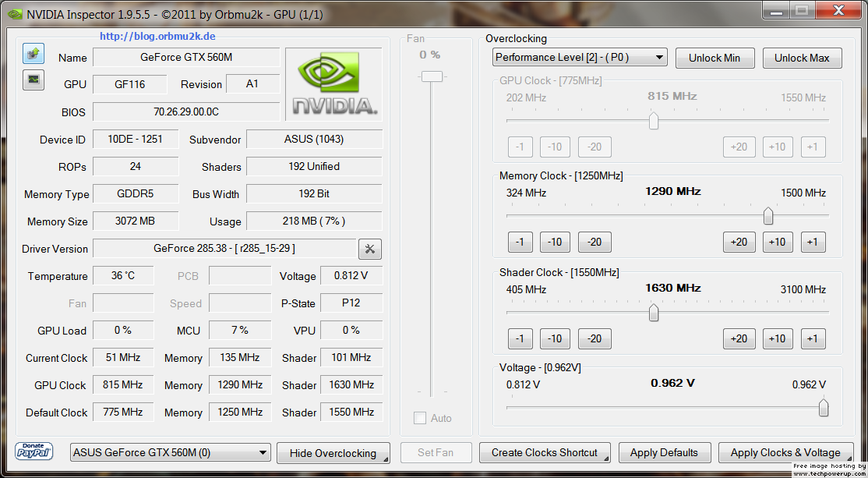This screenshot has width=868, height=478.
Task: Click the Usage field 218 MB ( 7% )
Action: coord(315,221)
